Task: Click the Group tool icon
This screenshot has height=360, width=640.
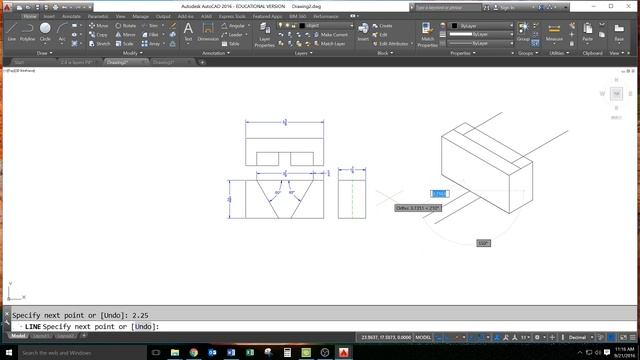Action: 523,32
